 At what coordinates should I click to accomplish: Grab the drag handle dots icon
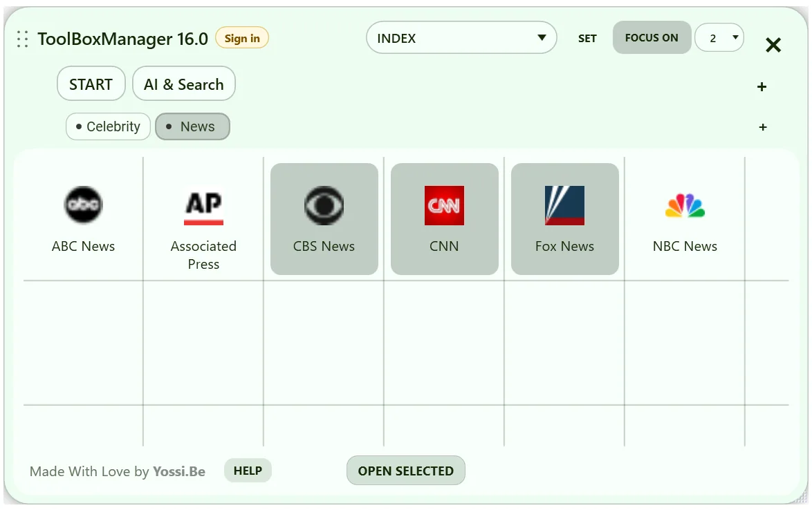pos(22,39)
